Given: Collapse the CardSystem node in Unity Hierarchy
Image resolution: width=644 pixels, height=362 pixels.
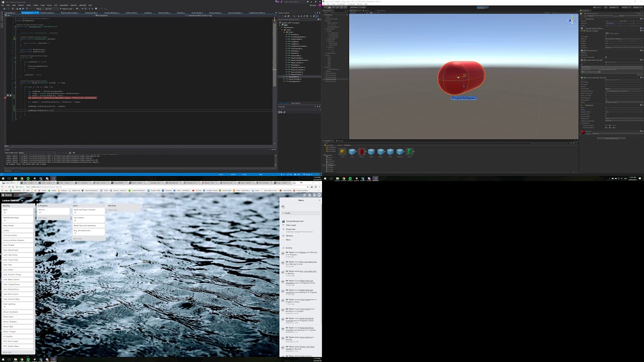Looking at the screenshot, I should coord(326,29).
